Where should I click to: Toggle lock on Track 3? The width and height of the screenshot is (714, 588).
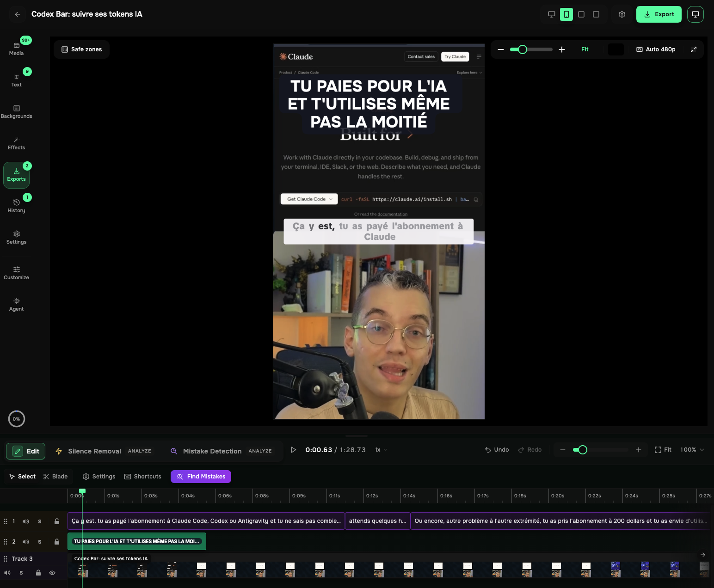pyautogui.click(x=38, y=573)
